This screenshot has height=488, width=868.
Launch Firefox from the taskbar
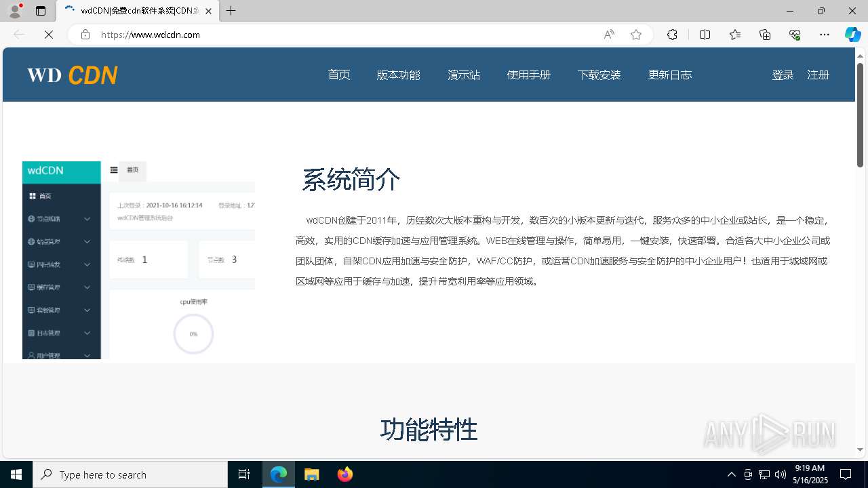tap(344, 474)
